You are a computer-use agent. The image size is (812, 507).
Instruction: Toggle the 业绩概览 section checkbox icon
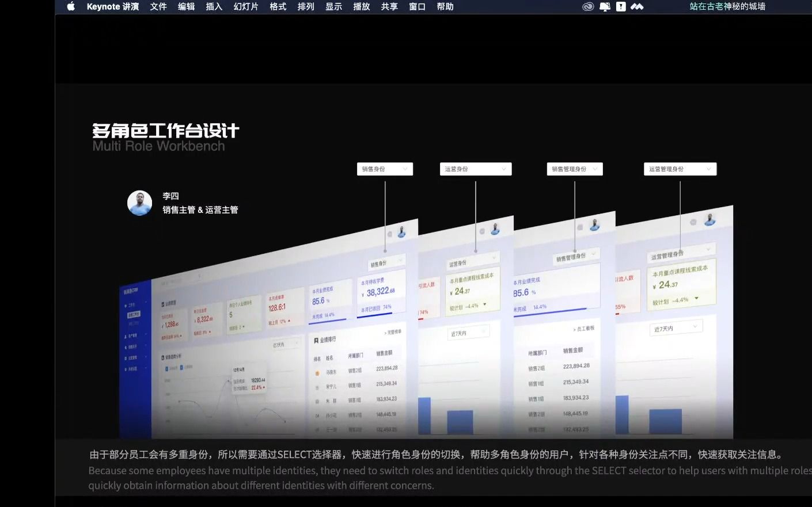click(163, 303)
